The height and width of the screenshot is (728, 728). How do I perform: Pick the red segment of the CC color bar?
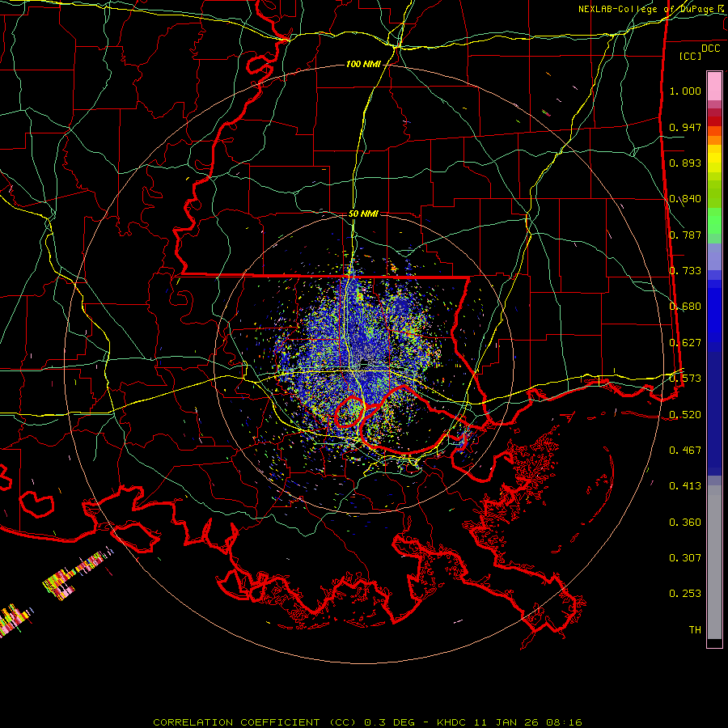tap(714, 121)
